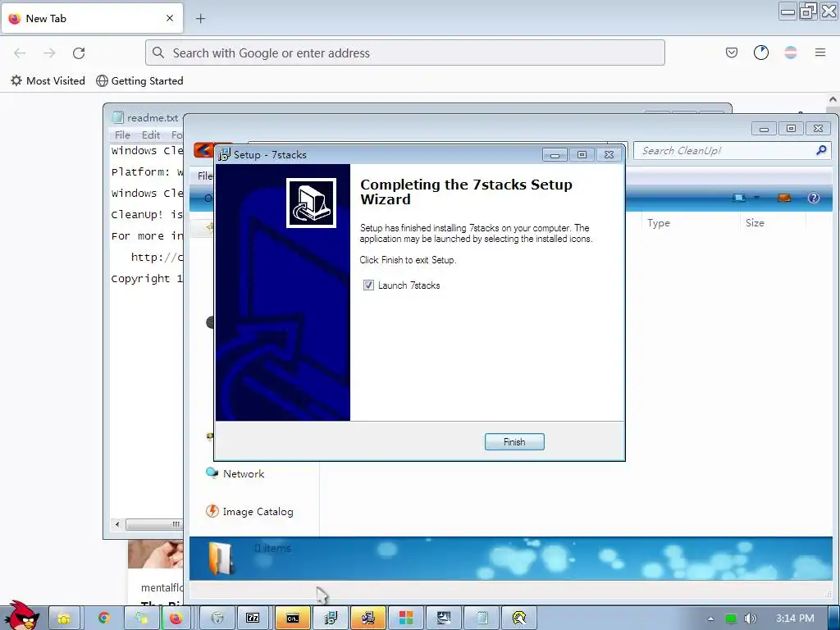The height and width of the screenshot is (630, 840).
Task: Open the Most Visited bookmarks folder
Action: pyautogui.click(x=48, y=81)
